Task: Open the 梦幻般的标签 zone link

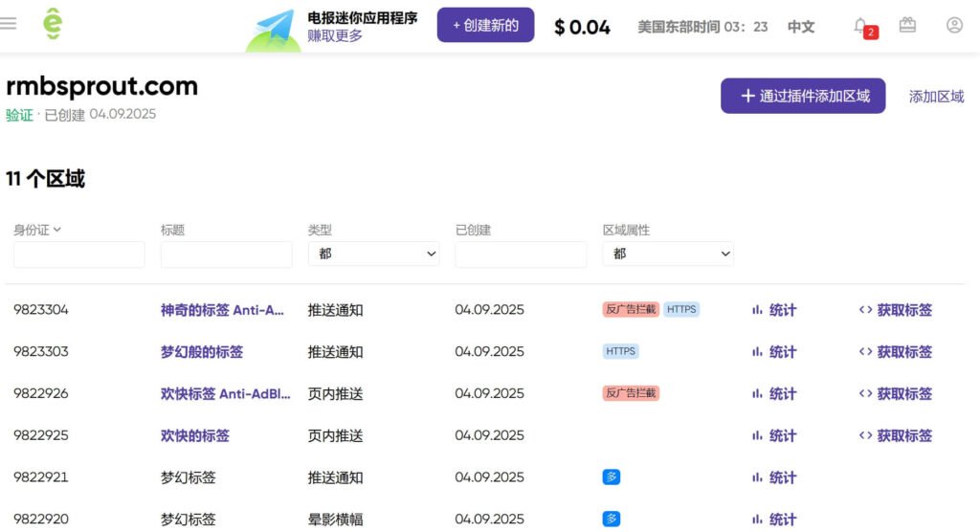Action: (x=202, y=351)
